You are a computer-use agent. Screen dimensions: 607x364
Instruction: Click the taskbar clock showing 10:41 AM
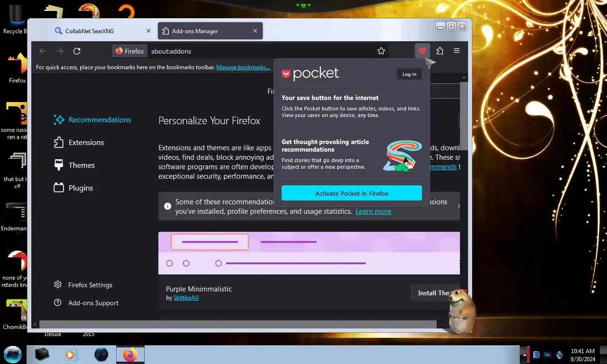coord(583,355)
